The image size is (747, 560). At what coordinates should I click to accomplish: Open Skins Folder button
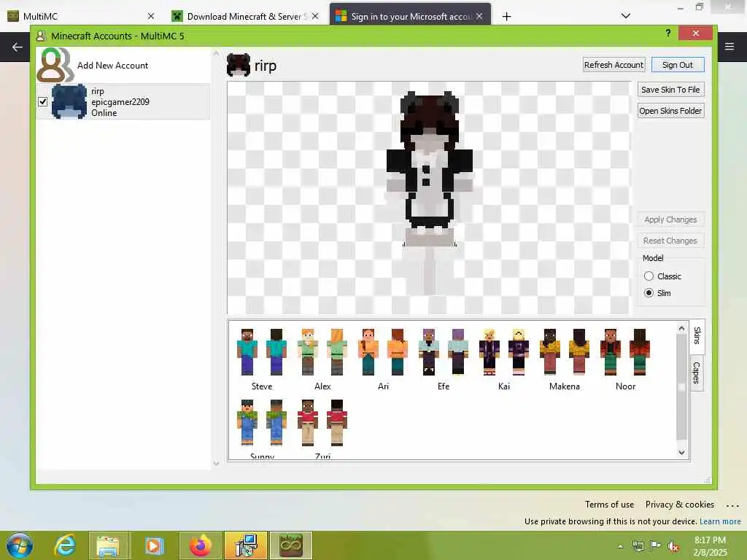point(670,111)
